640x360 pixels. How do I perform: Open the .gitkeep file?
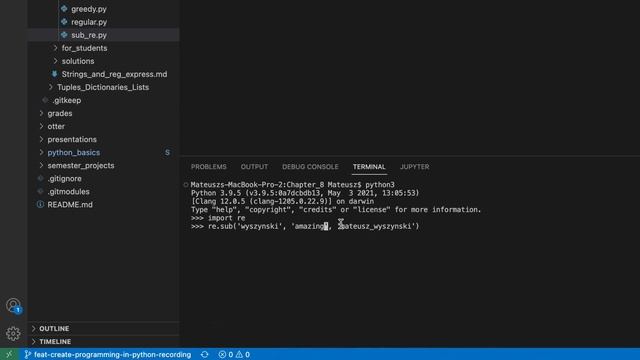67,100
